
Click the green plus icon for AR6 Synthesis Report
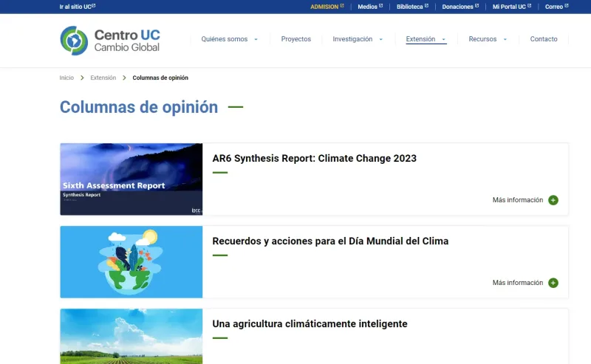pos(553,200)
